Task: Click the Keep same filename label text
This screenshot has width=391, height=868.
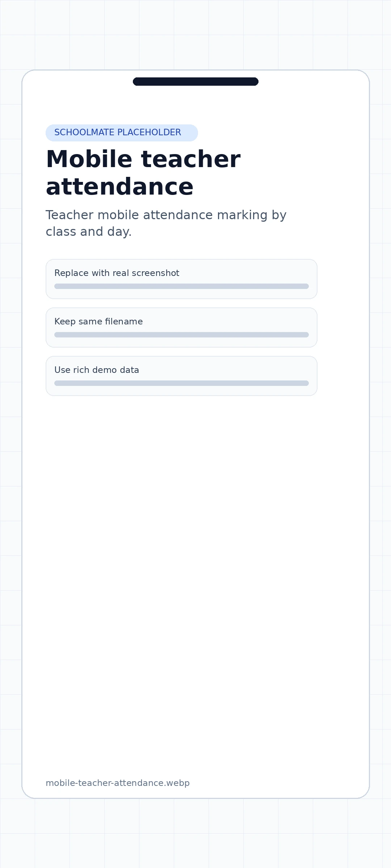Action: (x=98, y=322)
